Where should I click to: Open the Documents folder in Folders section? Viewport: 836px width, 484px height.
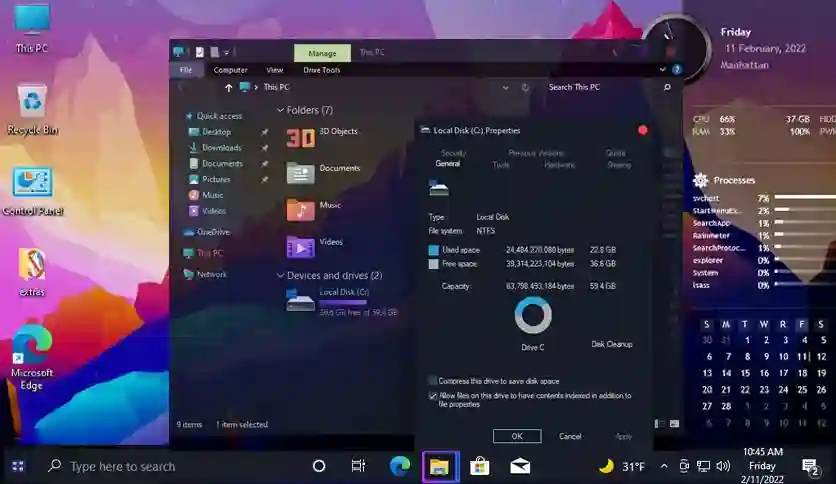tap(301, 174)
